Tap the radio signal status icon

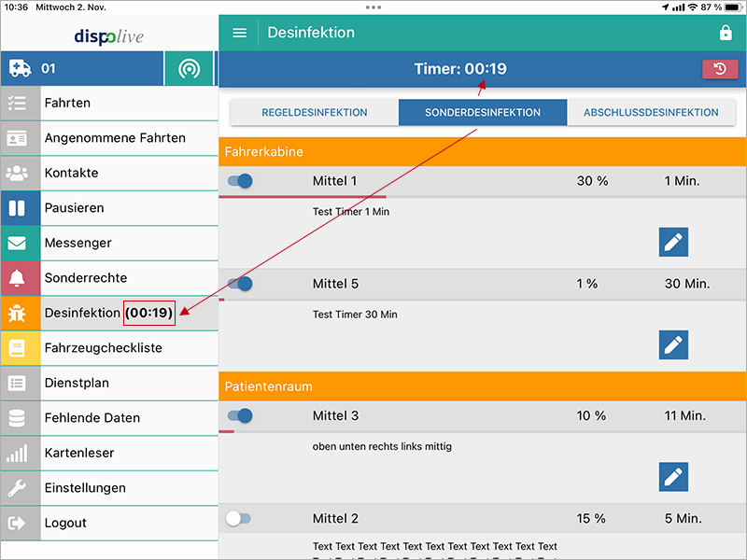pyautogui.click(x=189, y=69)
